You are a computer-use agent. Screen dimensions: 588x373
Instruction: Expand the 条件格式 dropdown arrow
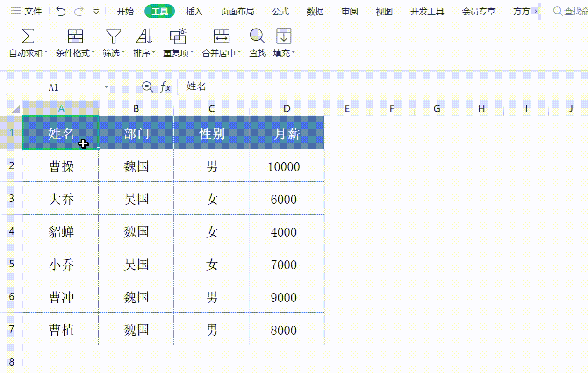click(93, 53)
